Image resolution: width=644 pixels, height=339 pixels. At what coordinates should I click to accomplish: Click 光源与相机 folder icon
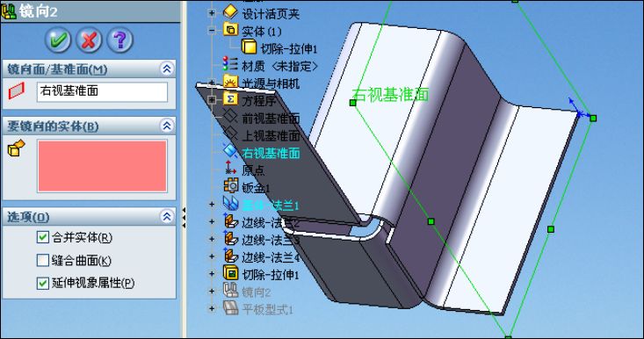click(230, 82)
